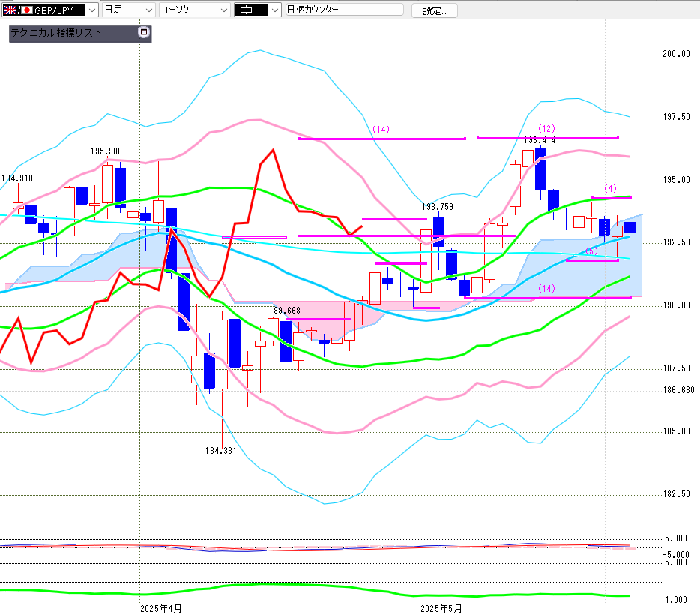This screenshot has height=615, width=700.
Task: Click the 日柄カウンター field
Action: tap(344, 10)
